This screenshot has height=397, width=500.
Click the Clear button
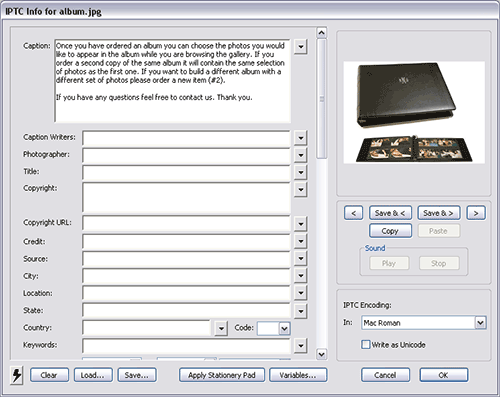pos(49,375)
